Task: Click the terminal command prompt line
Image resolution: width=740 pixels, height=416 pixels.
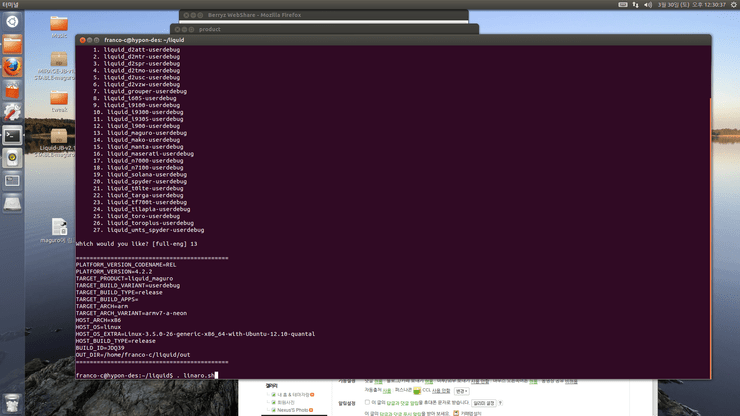Action: [x=150, y=375]
